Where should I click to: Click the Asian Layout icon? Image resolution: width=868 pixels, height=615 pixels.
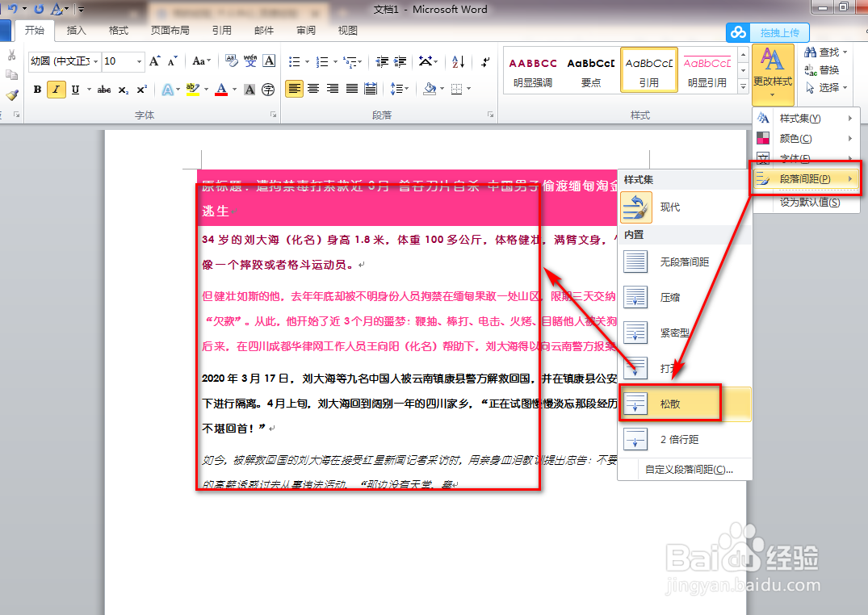coord(426,61)
